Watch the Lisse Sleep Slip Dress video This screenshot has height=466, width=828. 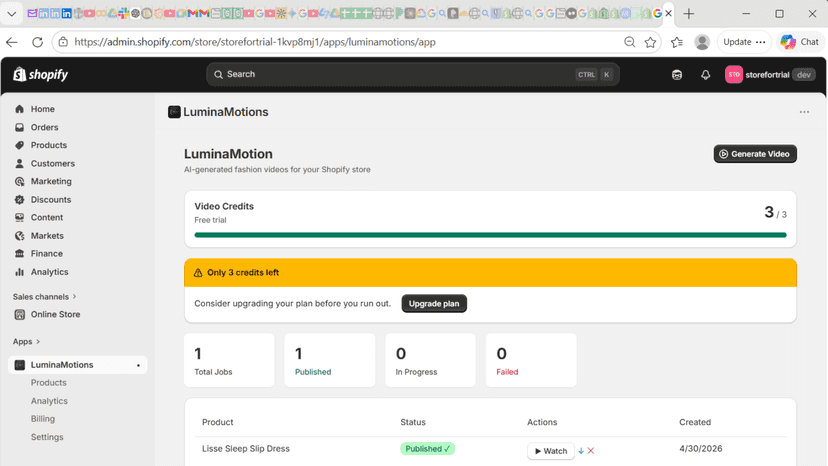tap(551, 451)
